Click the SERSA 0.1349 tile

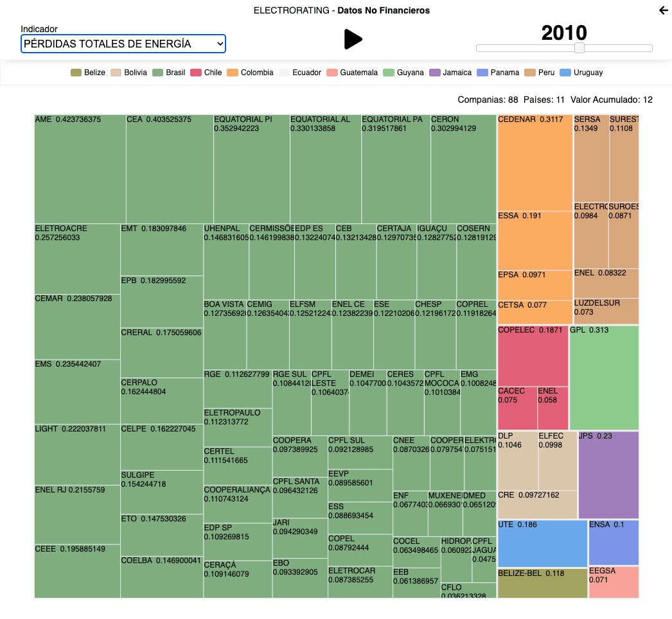(592, 159)
